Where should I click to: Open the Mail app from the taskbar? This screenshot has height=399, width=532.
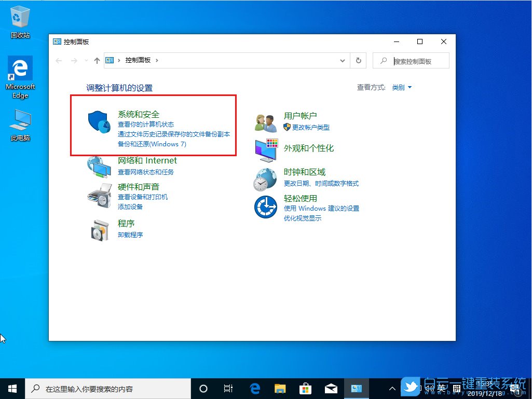tap(331, 388)
